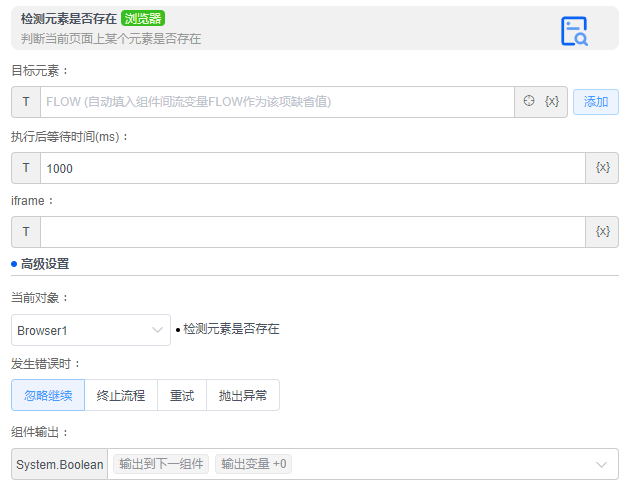Click the 输出到下一组件 tag
Screen dimensions: 630x488
pos(161,464)
